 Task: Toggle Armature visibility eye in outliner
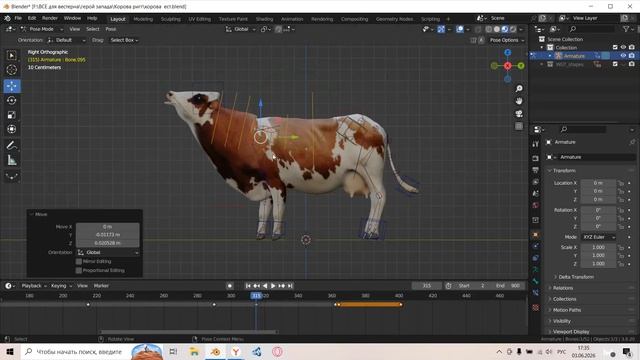click(623, 56)
